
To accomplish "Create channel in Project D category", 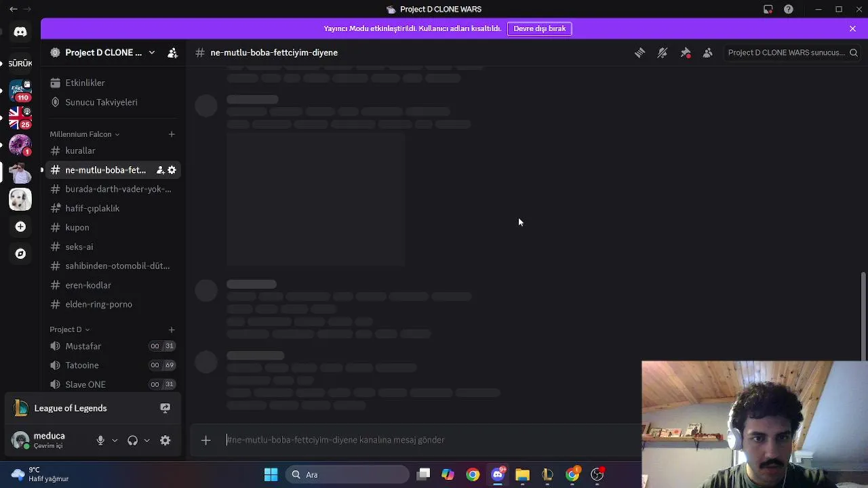I will (172, 329).
